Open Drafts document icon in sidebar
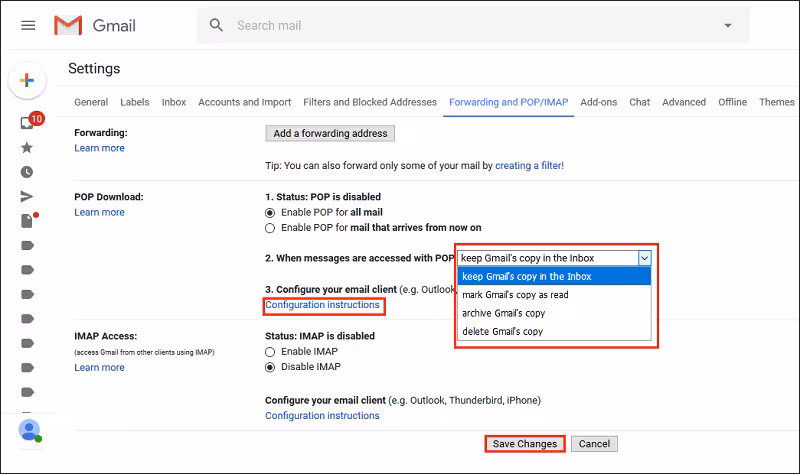 tap(27, 221)
